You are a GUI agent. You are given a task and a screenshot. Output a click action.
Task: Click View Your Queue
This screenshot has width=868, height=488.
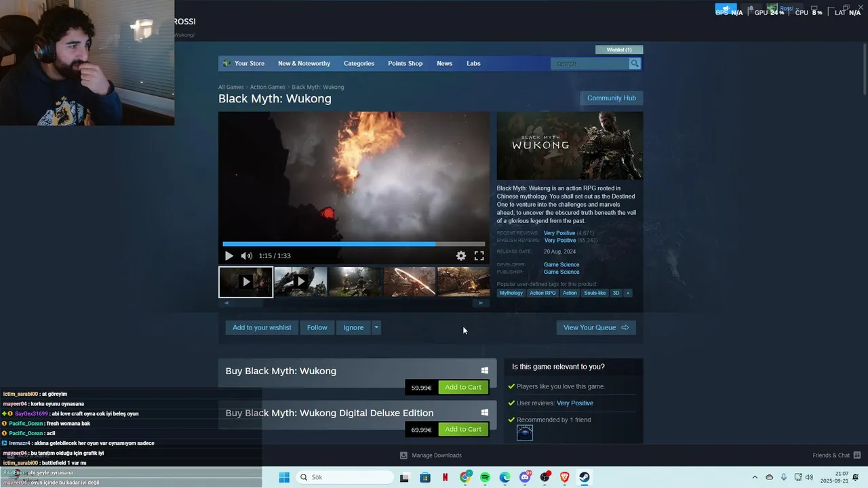596,327
